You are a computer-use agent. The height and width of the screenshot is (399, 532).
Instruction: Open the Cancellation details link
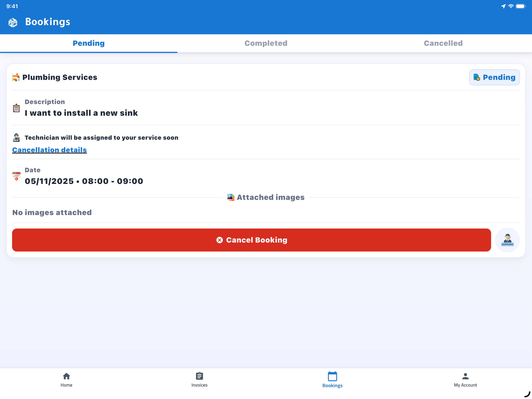(x=49, y=150)
